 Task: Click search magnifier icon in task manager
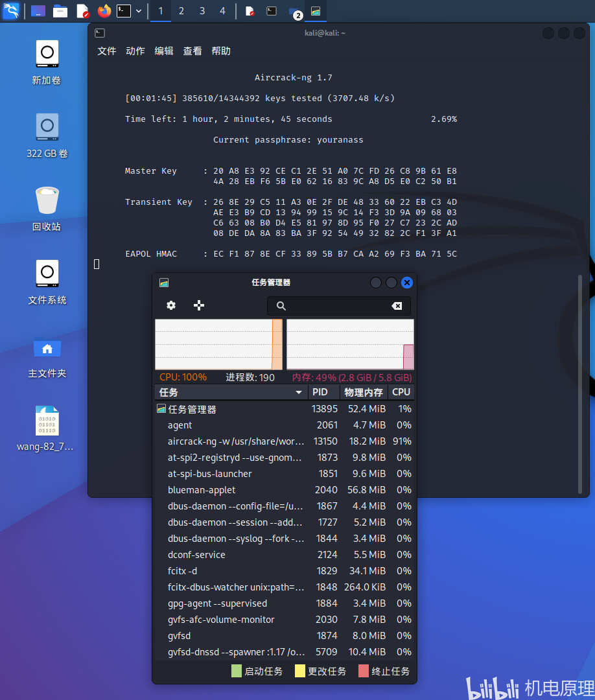tap(281, 306)
